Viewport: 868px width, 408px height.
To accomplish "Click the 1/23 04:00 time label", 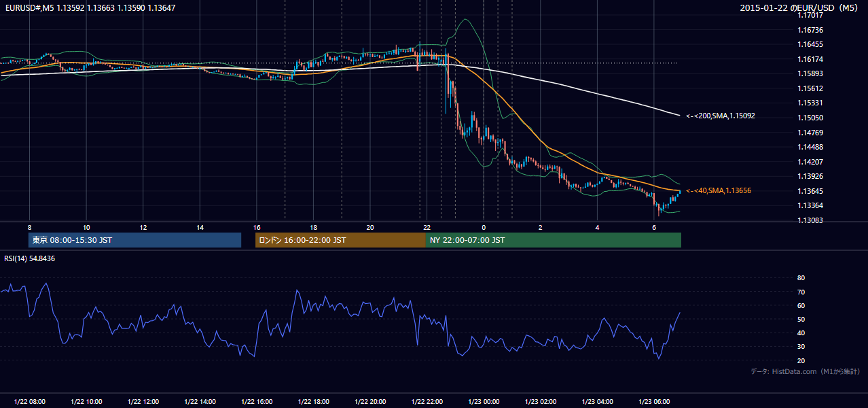I will (x=598, y=402).
